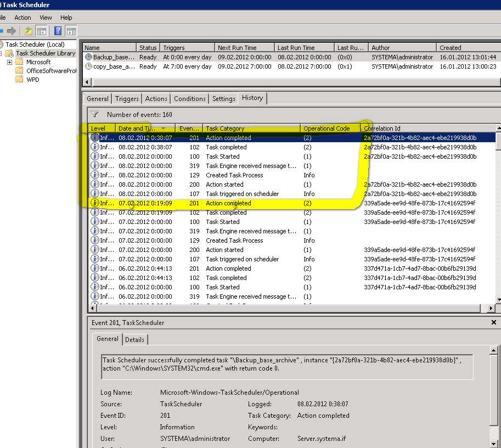Click the WPD folder icon
Viewport: 501px width, 448px height.
[20, 79]
